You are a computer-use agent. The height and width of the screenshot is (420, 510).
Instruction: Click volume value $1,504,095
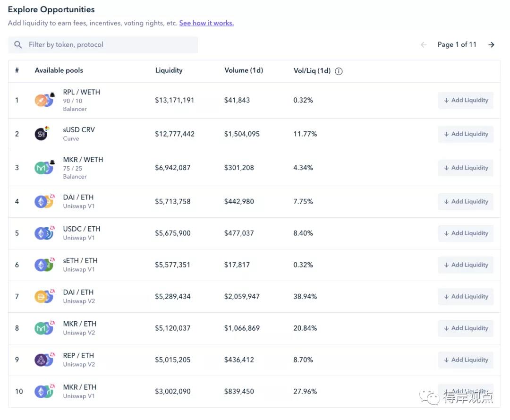(242, 134)
